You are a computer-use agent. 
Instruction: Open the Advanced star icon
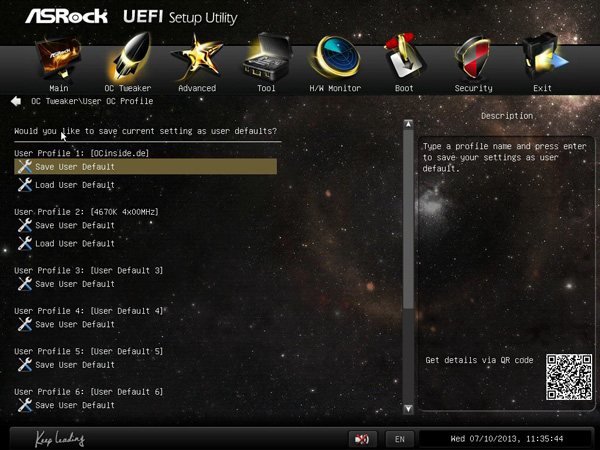click(197, 57)
